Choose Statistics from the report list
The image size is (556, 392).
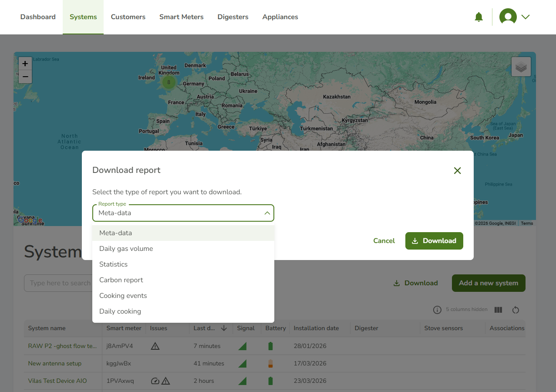[113, 264]
